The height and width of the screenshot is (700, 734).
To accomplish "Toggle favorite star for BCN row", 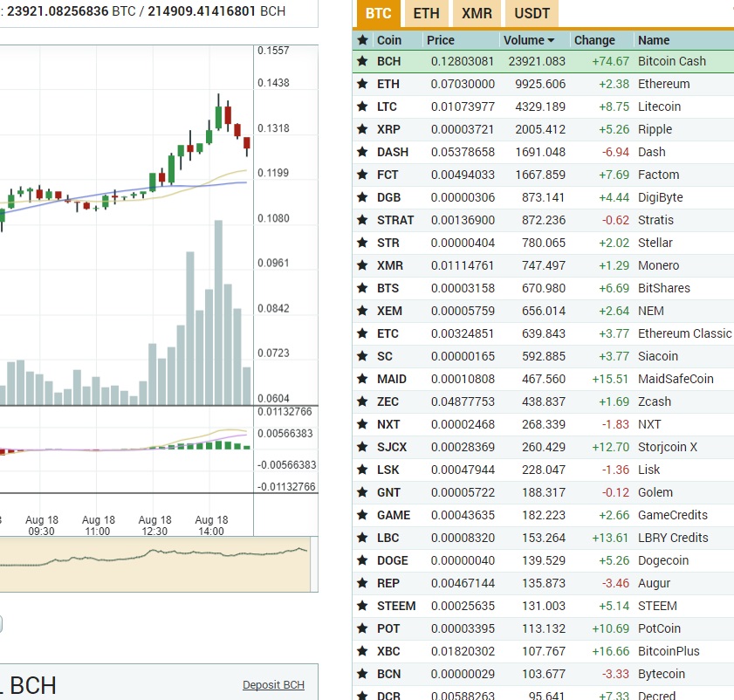I will point(362,674).
